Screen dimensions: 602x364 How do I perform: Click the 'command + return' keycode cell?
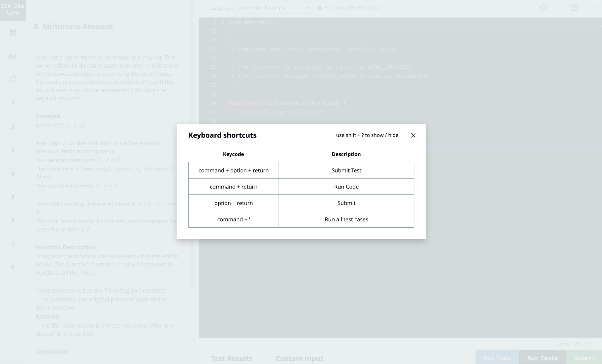[x=233, y=187]
